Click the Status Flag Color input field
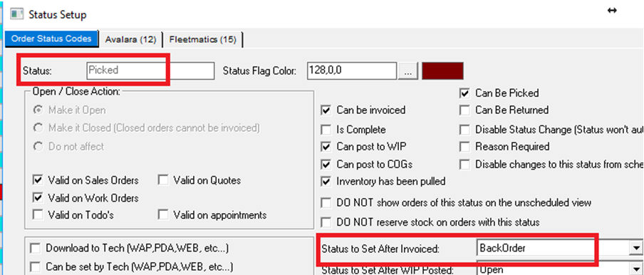The width and height of the screenshot is (644, 275). (x=352, y=71)
